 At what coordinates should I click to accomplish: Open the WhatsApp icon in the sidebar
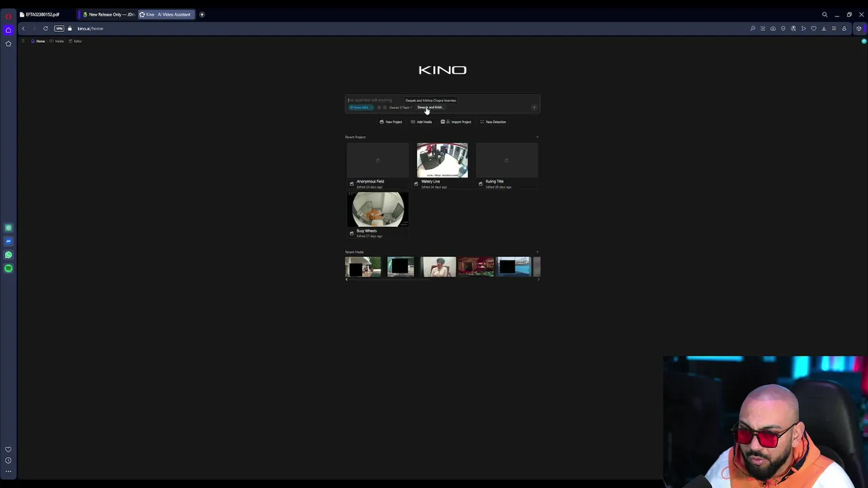[8, 255]
